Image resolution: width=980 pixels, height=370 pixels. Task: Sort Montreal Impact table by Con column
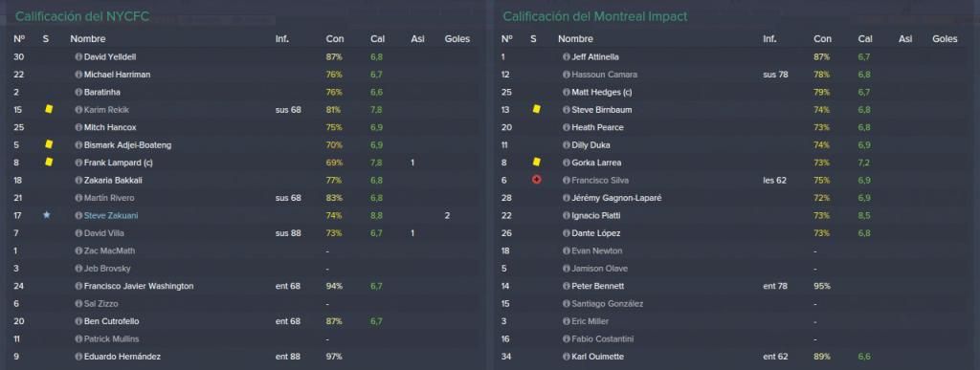(822, 38)
